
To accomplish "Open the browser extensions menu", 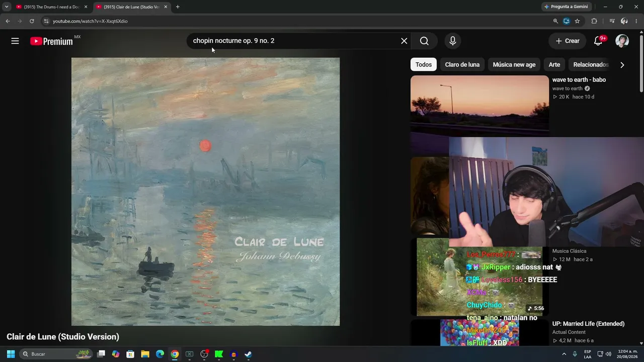I will click(x=594, y=21).
